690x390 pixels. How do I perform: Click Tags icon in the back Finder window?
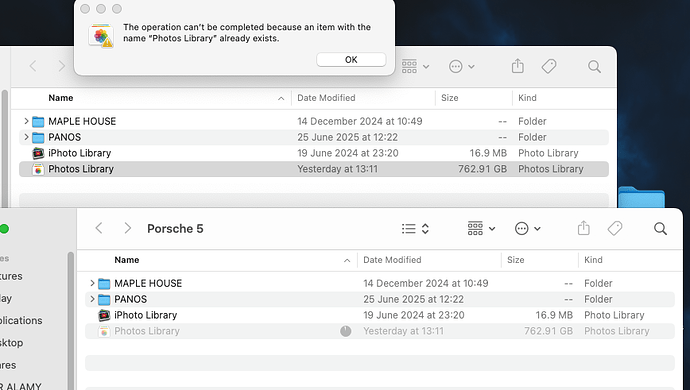tap(549, 66)
